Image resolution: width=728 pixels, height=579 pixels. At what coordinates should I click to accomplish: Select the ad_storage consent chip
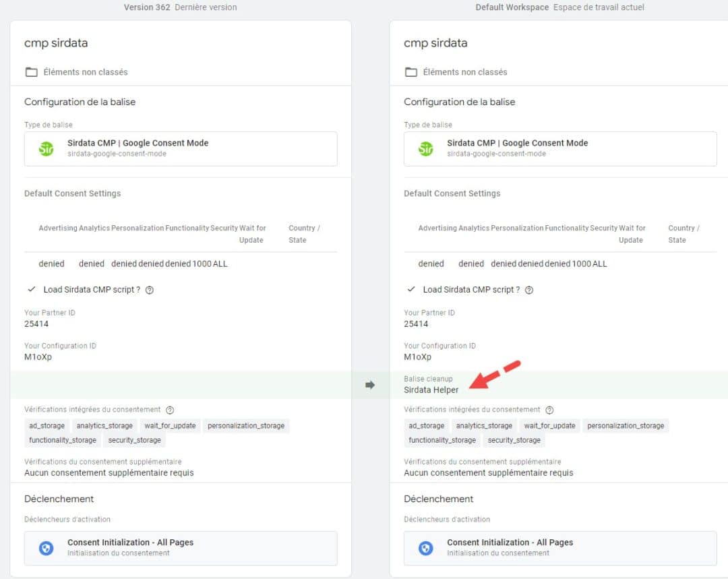47,425
